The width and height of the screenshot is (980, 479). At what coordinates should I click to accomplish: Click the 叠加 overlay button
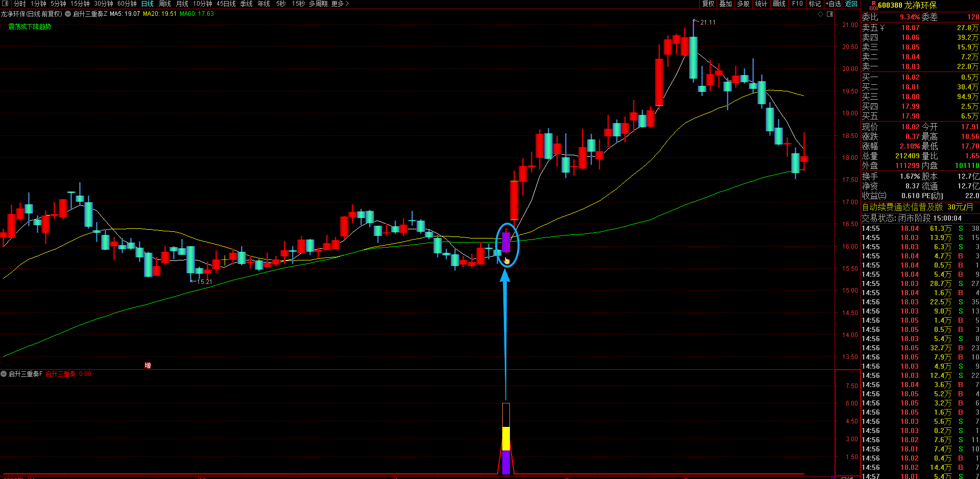click(726, 4)
